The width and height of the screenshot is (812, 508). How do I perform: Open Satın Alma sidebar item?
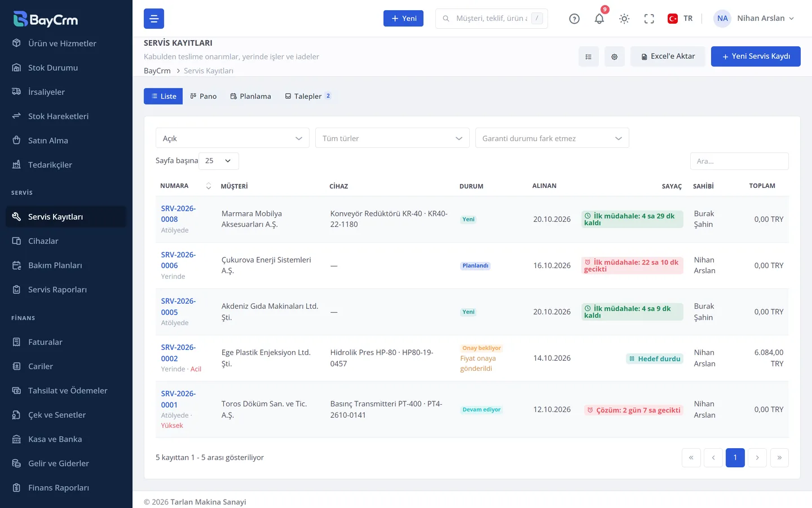(x=66, y=141)
